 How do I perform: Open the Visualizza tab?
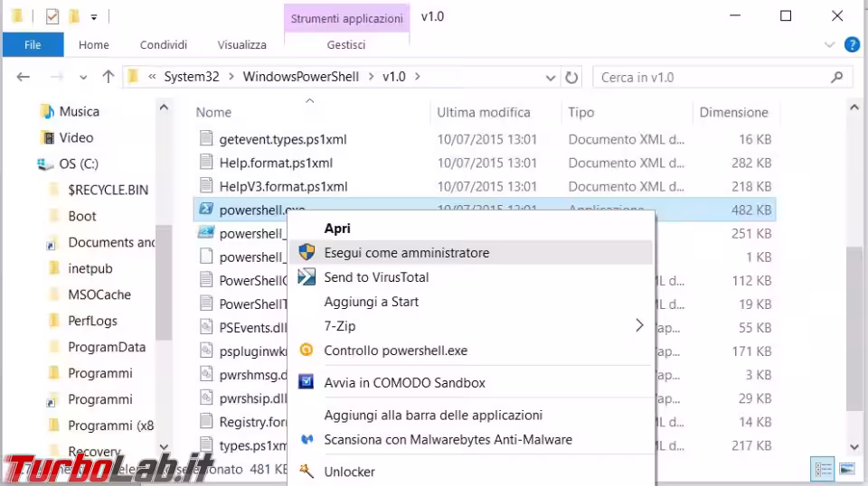point(242,45)
